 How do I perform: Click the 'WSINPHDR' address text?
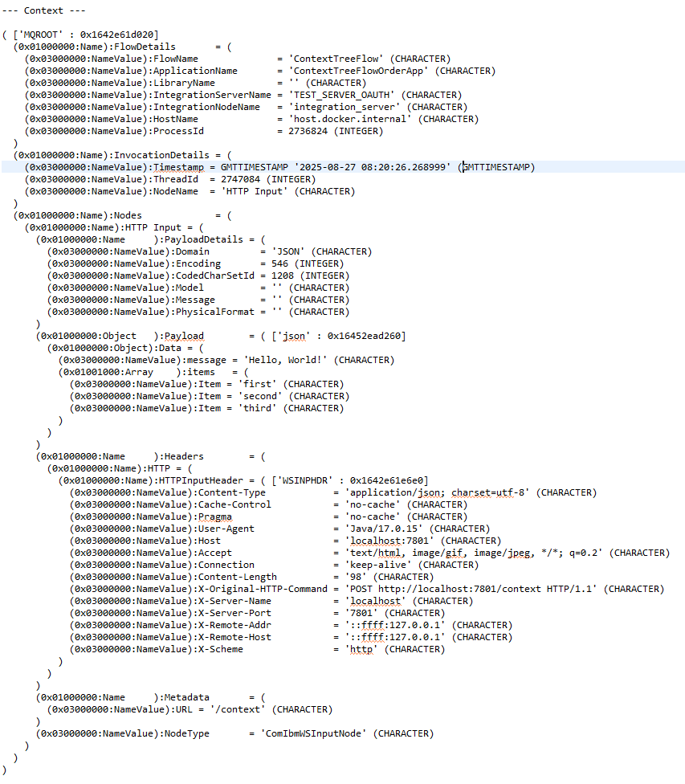pyautogui.click(x=350, y=480)
